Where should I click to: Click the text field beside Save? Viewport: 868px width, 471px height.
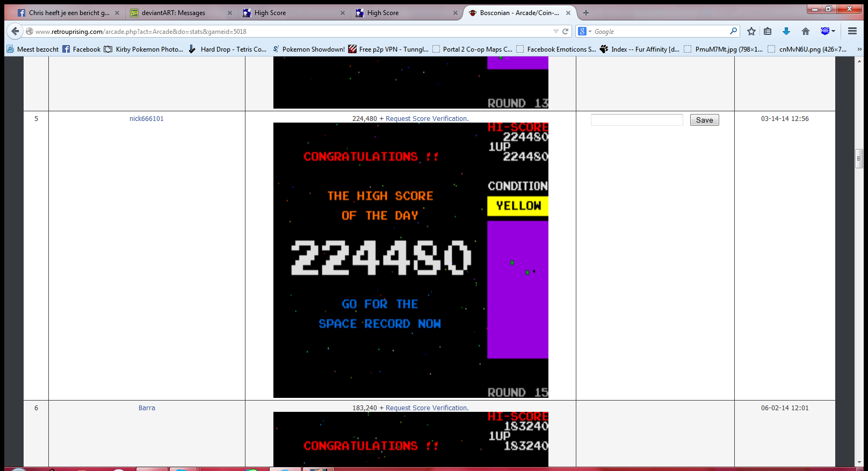(x=636, y=120)
